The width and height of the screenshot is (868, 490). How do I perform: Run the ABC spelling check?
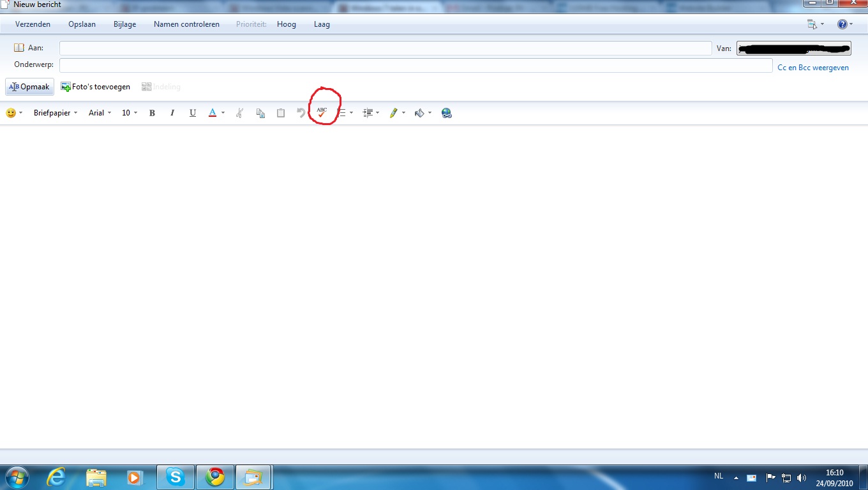click(322, 112)
